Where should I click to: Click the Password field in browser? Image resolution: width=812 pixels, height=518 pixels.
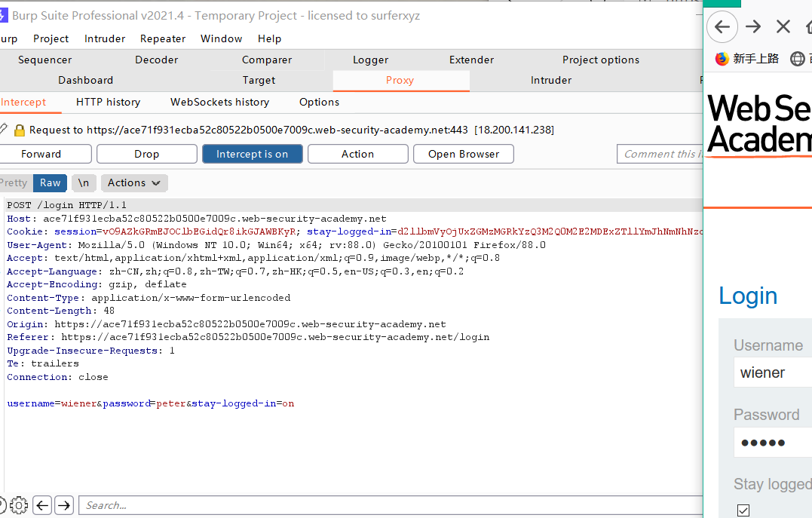point(773,443)
